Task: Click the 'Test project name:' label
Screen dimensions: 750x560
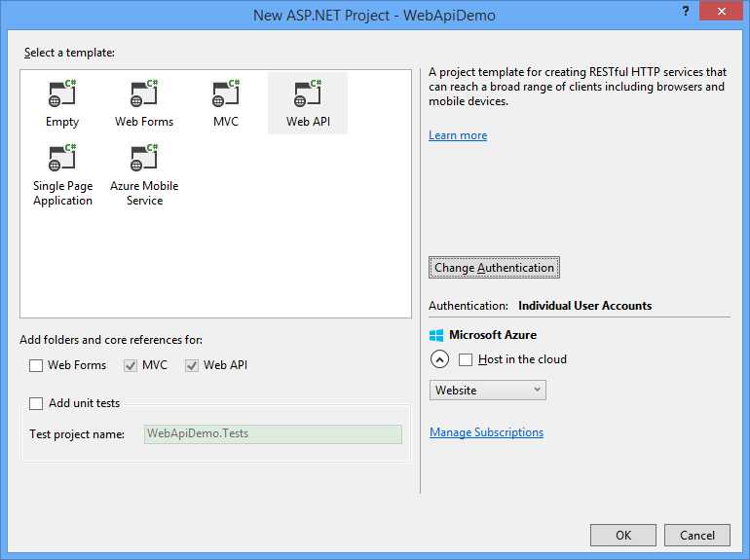Action: (77, 434)
